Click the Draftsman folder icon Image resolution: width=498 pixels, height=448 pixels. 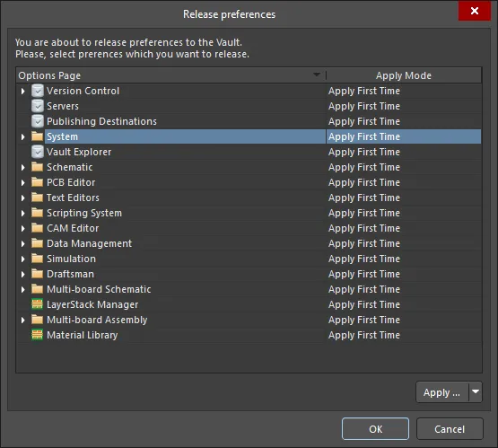[37, 274]
